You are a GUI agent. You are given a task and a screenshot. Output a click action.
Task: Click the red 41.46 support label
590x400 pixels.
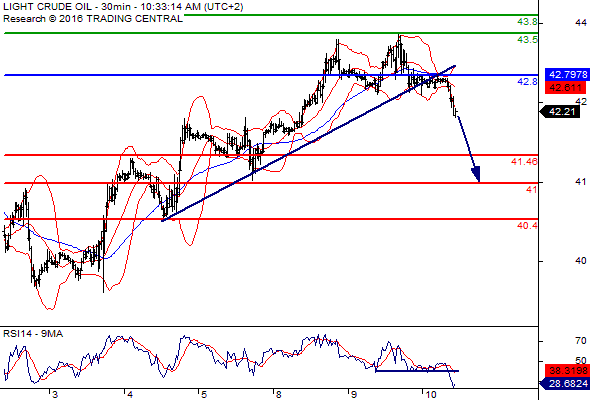click(524, 162)
